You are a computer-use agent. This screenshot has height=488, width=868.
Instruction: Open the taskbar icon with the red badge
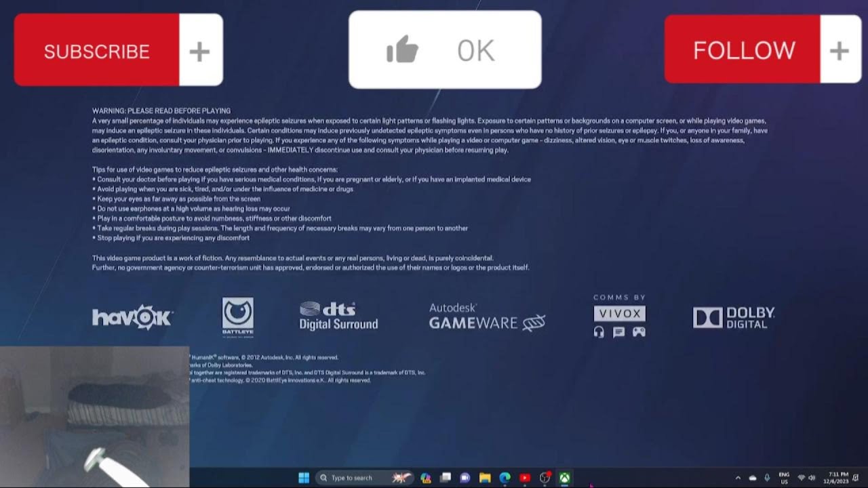click(x=545, y=478)
